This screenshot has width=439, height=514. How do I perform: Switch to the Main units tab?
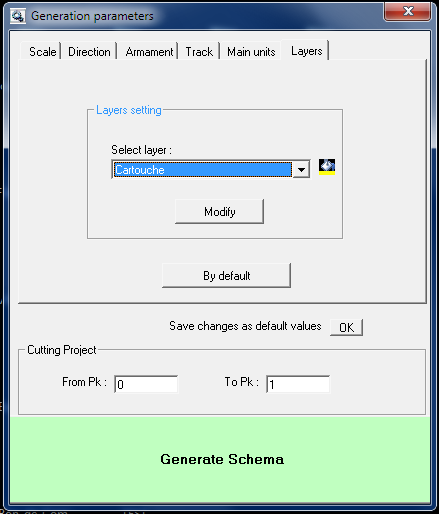pos(251,52)
